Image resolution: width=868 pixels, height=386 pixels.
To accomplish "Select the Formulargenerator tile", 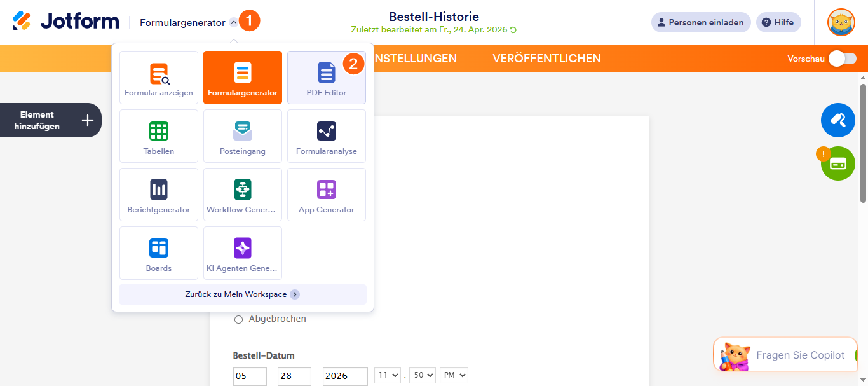I will [x=243, y=78].
